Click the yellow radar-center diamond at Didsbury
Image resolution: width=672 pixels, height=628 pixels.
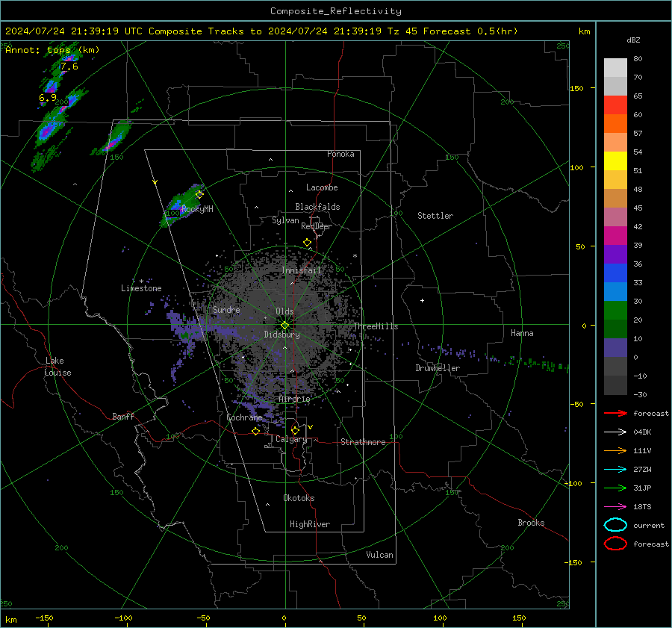[x=284, y=326]
